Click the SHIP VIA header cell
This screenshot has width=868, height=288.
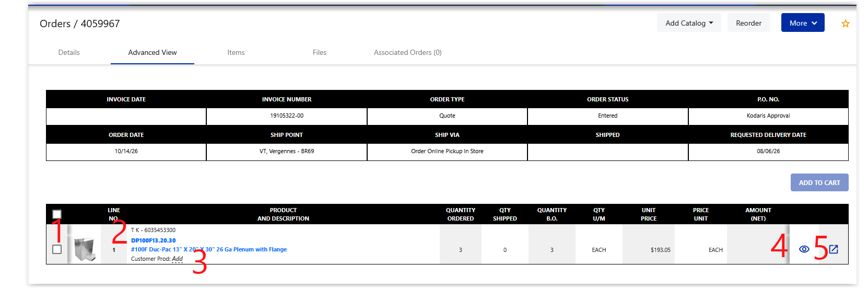tap(447, 135)
